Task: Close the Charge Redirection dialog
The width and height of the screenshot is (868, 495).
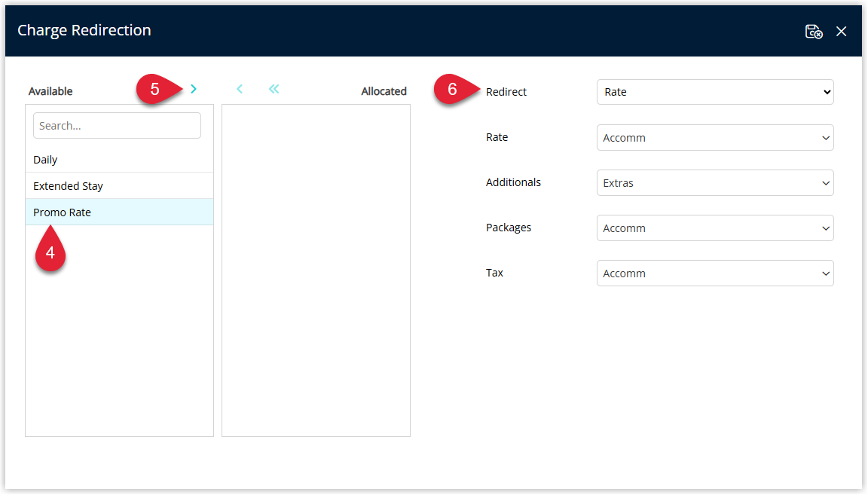Action: pos(842,32)
